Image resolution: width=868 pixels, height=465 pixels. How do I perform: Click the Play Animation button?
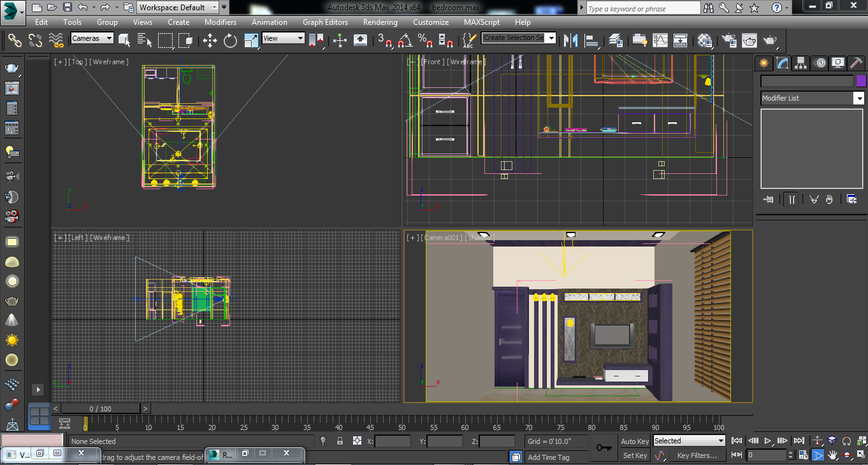point(769,441)
